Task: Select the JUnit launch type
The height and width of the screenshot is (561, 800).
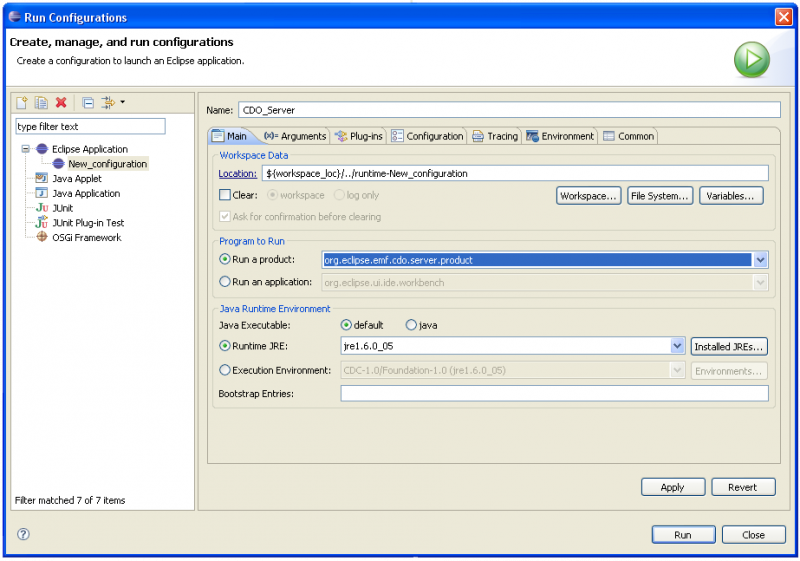Action: (x=62, y=208)
